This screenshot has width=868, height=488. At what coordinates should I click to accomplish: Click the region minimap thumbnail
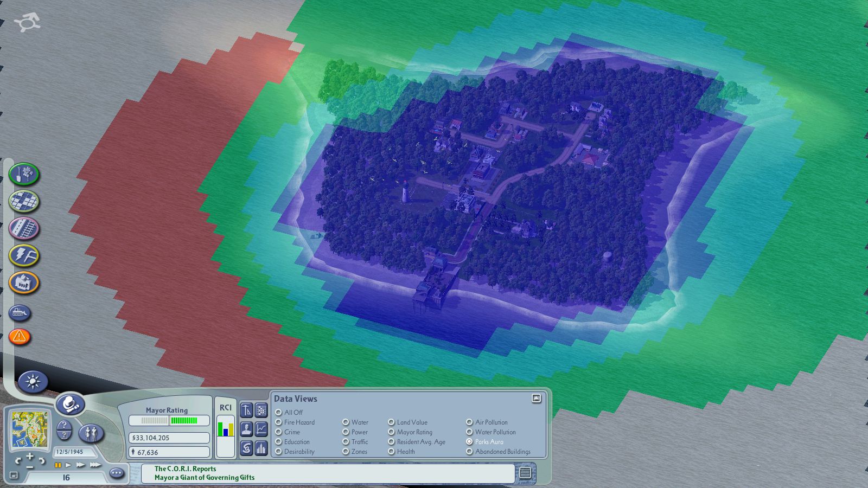pyautogui.click(x=31, y=429)
